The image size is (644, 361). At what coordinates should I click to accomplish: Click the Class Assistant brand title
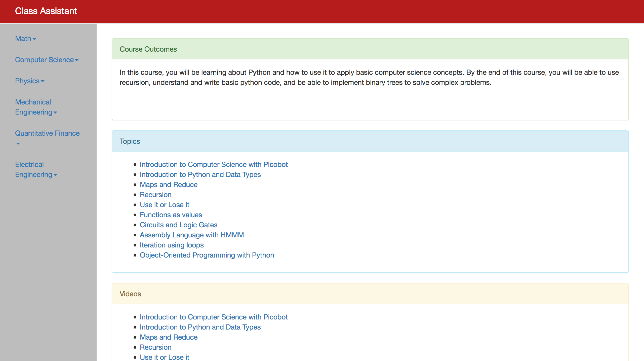pos(46,11)
